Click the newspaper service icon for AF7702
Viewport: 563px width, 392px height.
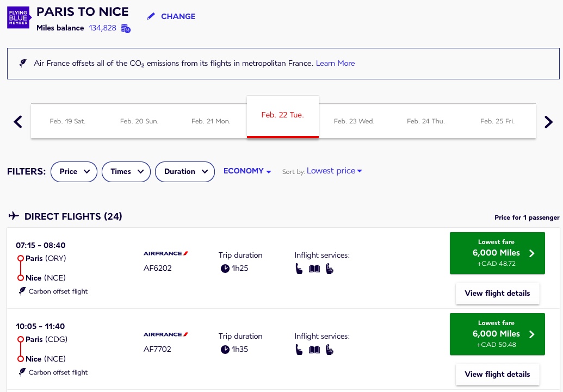[x=314, y=350]
